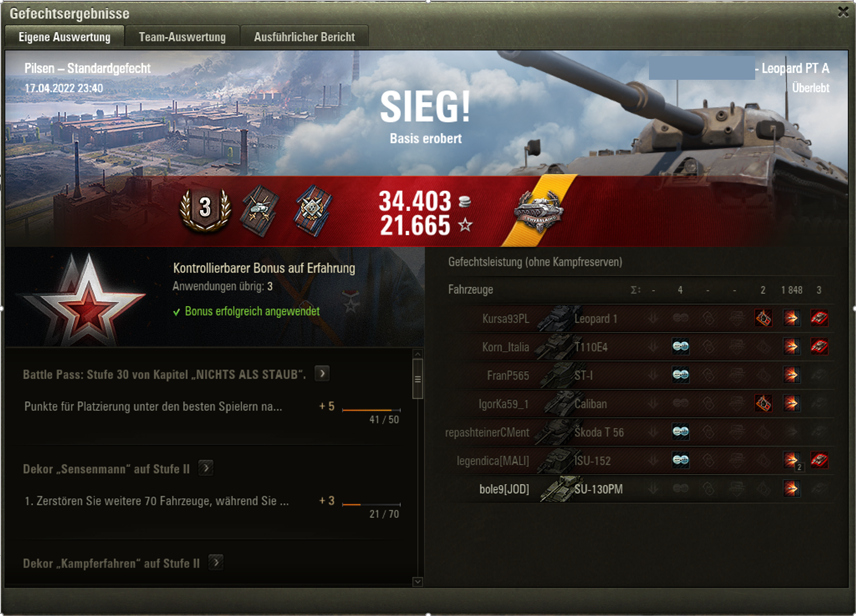Select the Eigene Auswertung tab
Image resolution: width=856 pixels, height=616 pixels.
[x=65, y=37]
